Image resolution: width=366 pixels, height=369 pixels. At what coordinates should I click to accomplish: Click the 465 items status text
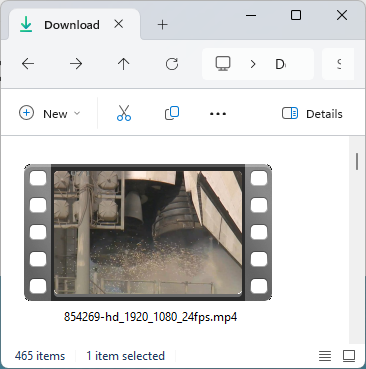[40, 356]
